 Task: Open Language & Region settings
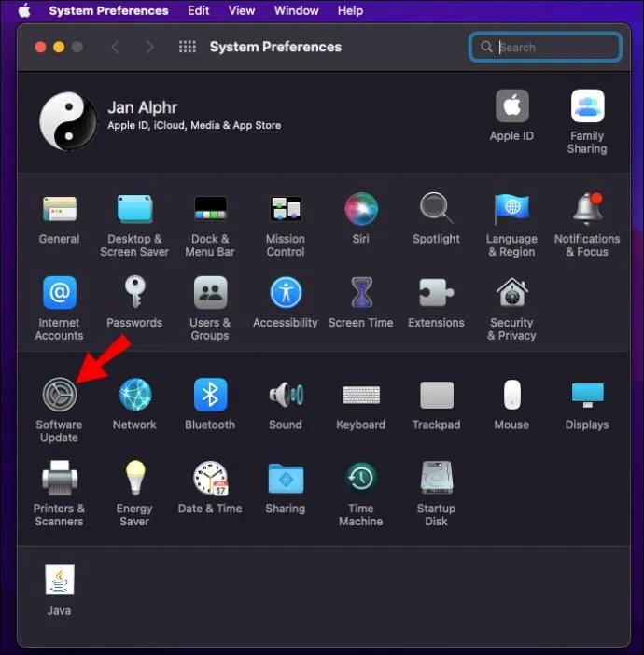click(511, 209)
